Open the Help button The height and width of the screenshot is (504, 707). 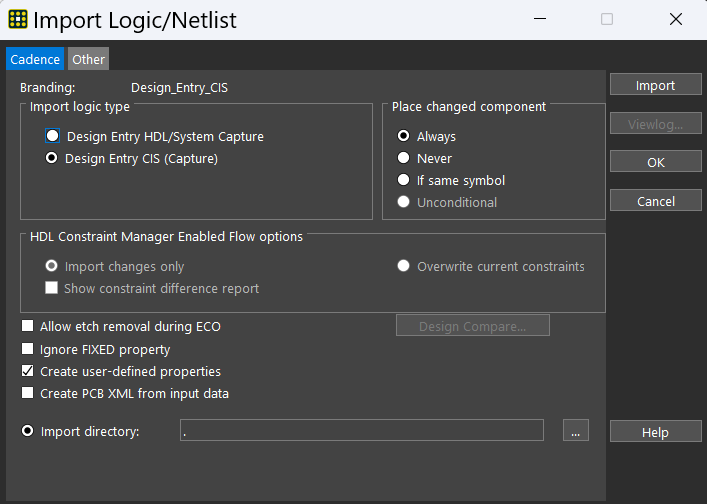point(656,432)
